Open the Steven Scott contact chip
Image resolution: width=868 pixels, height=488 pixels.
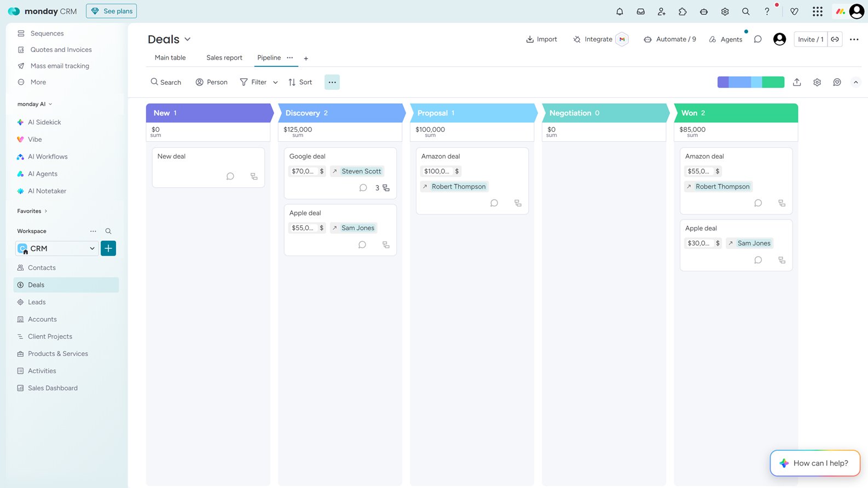(x=357, y=171)
